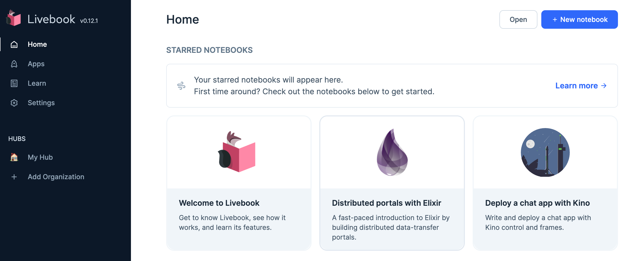Click the My Hub house emoji icon
This screenshot has width=644, height=261.
(14, 157)
